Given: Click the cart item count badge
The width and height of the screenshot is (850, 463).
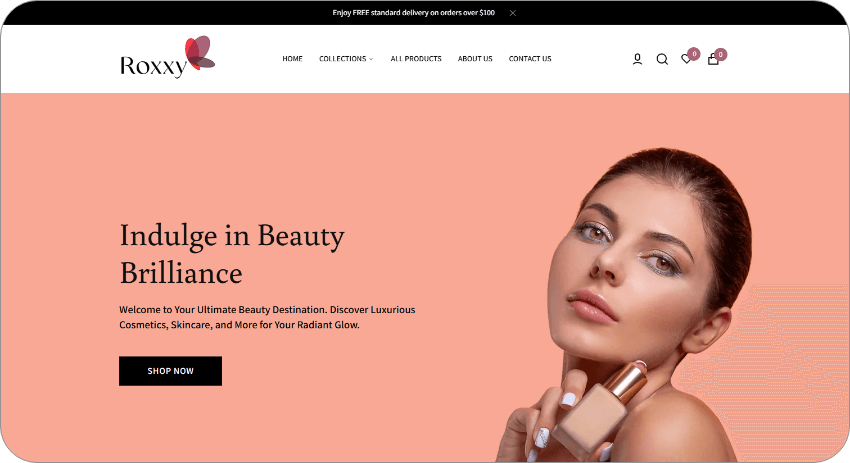Looking at the screenshot, I should pyautogui.click(x=720, y=54).
